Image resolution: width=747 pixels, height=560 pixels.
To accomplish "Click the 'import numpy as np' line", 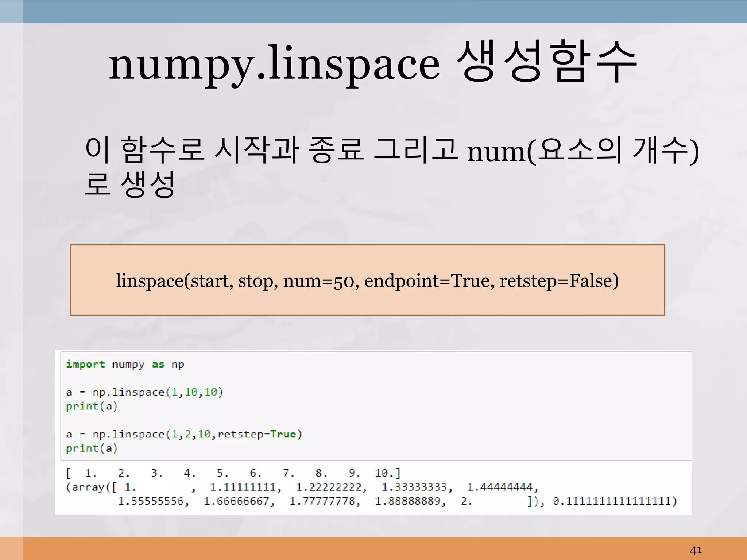I will click(x=125, y=364).
